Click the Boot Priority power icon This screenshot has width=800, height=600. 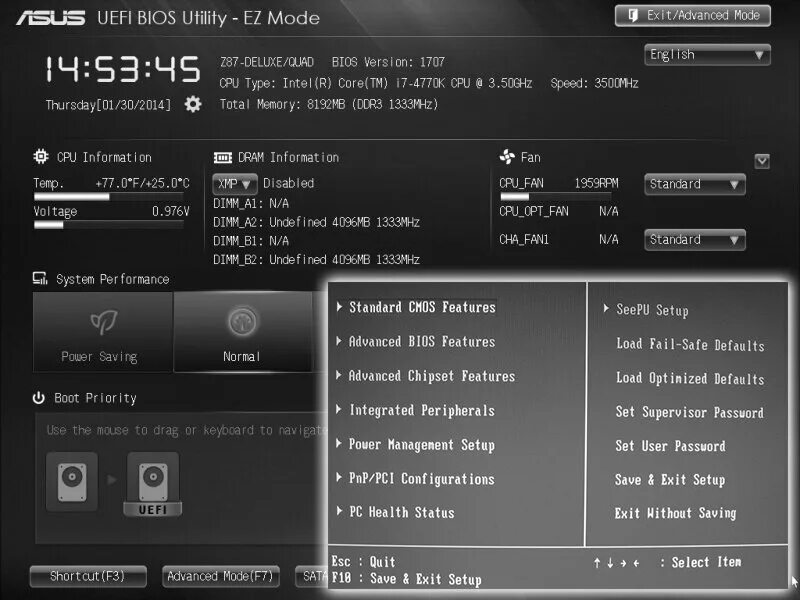tap(39, 397)
